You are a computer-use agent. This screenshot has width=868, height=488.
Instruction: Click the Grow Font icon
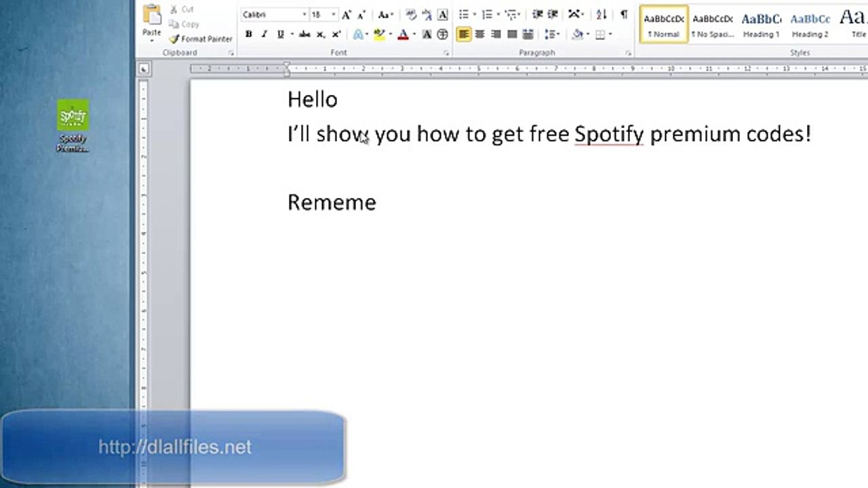click(x=347, y=14)
